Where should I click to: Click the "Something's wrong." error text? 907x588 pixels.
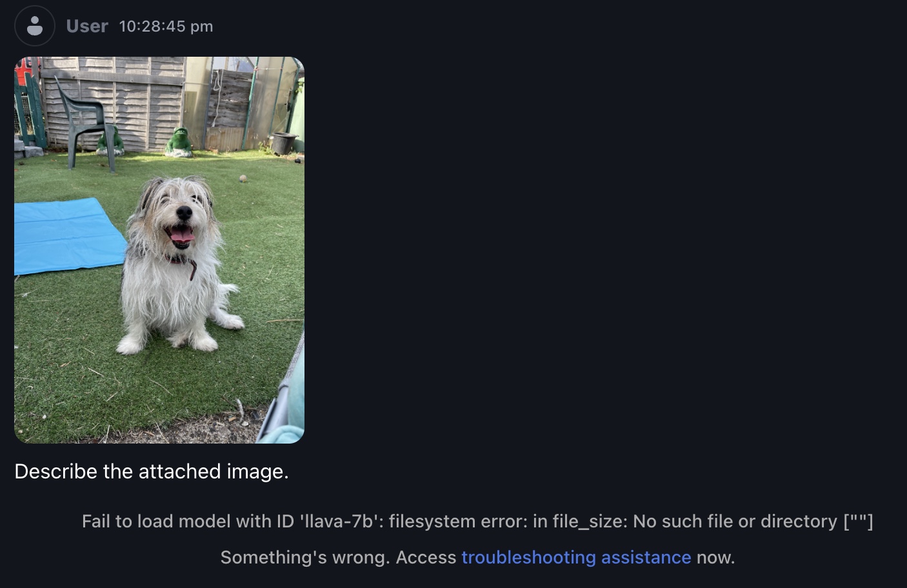305,557
